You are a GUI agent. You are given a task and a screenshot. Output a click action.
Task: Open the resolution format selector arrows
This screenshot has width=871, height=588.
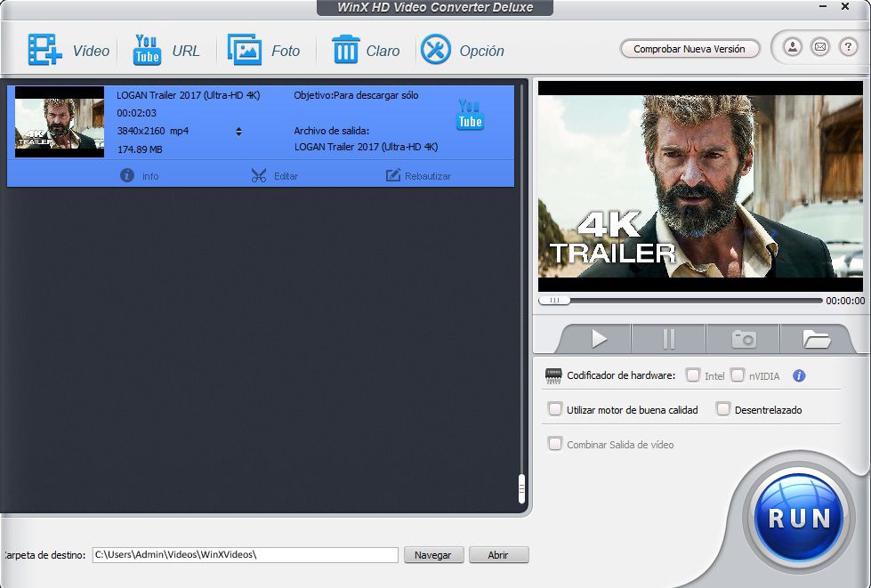(x=238, y=132)
